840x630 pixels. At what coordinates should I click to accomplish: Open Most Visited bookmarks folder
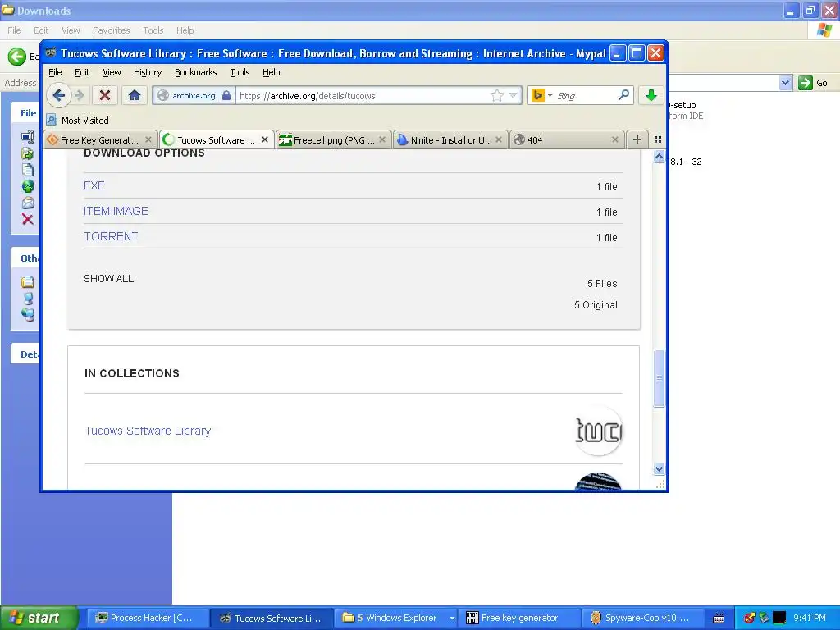(78, 120)
